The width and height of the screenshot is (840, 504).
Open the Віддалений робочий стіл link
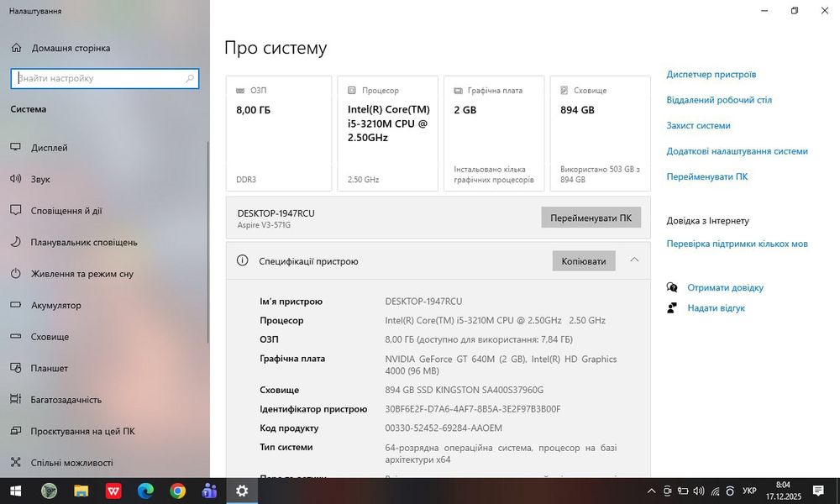pos(719,100)
